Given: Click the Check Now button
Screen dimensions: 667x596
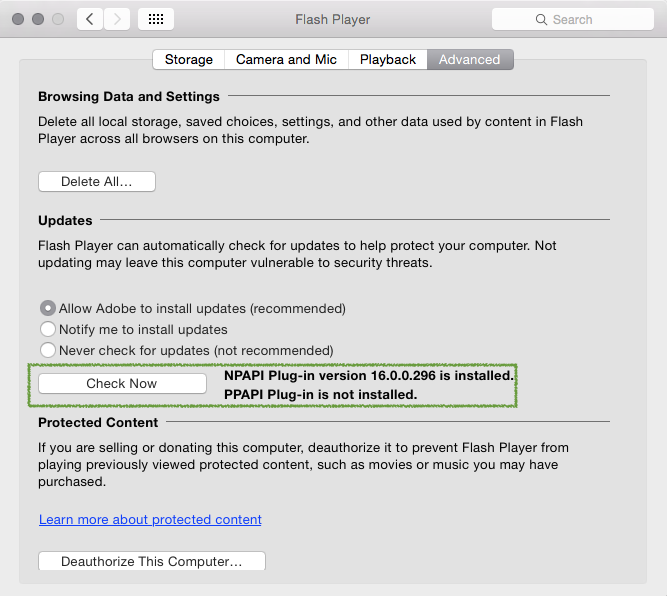Looking at the screenshot, I should click(122, 383).
